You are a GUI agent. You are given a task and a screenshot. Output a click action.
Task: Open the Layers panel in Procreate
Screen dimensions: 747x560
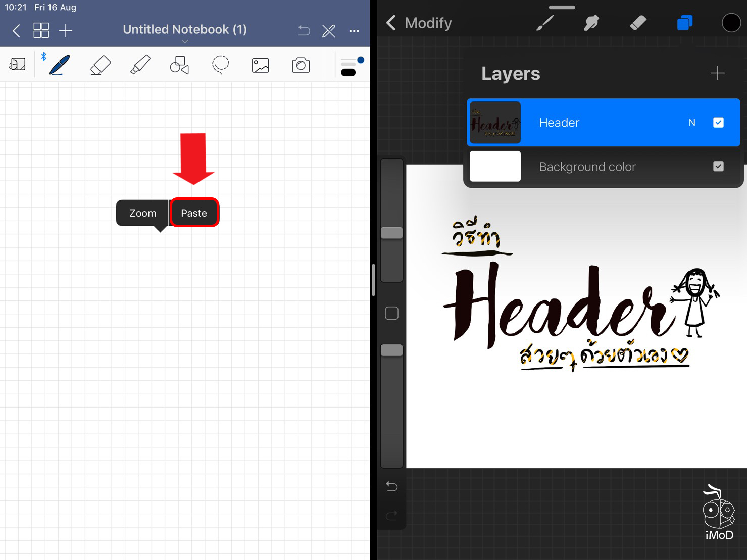[x=684, y=22]
